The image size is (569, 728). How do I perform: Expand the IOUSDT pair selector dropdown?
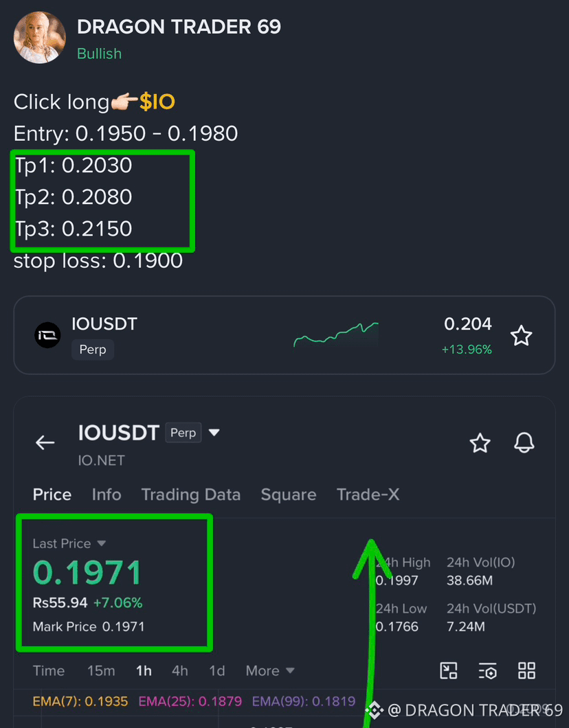[x=214, y=433]
